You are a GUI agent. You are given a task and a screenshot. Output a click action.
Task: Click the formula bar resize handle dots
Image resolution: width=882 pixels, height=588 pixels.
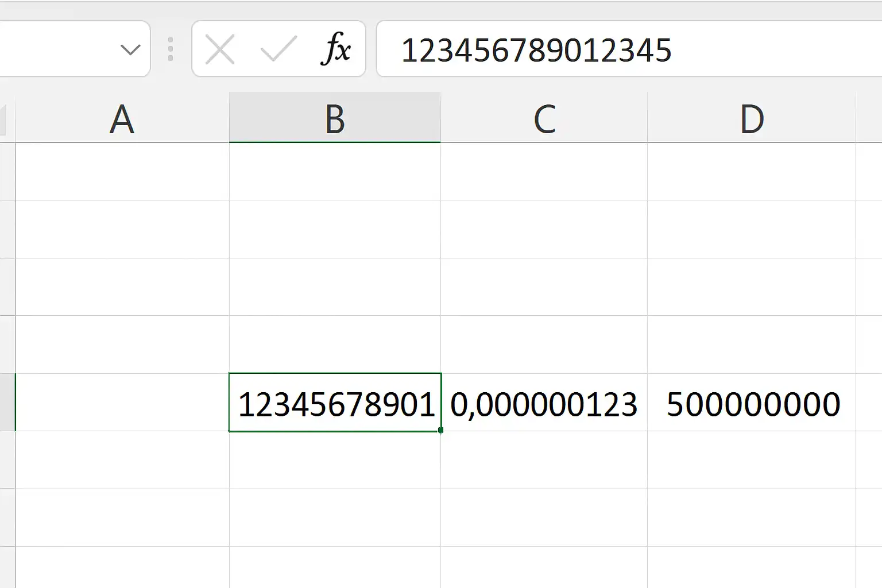171,49
